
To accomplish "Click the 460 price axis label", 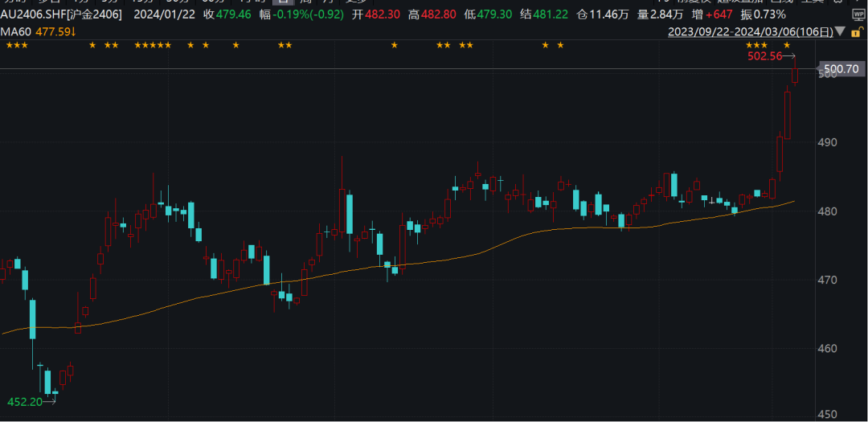I will 829,349.
